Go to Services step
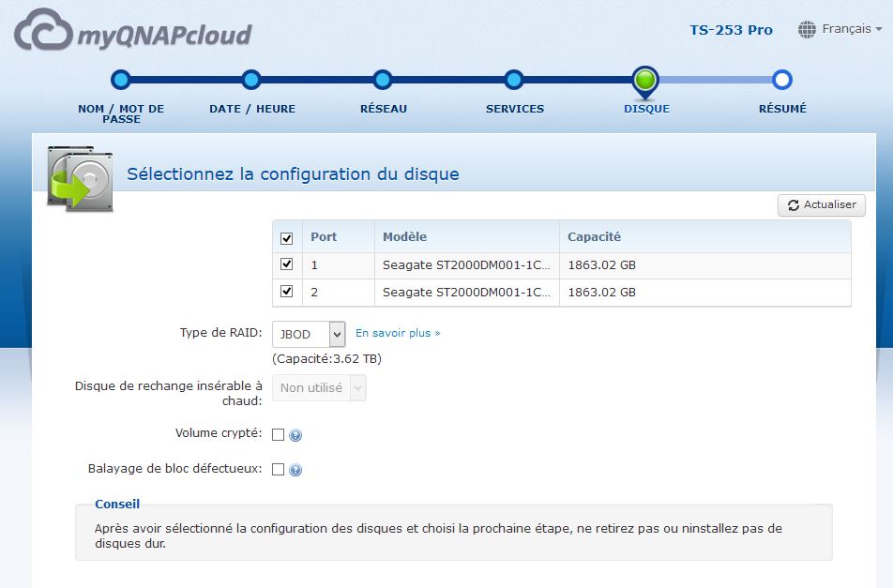 point(514,80)
